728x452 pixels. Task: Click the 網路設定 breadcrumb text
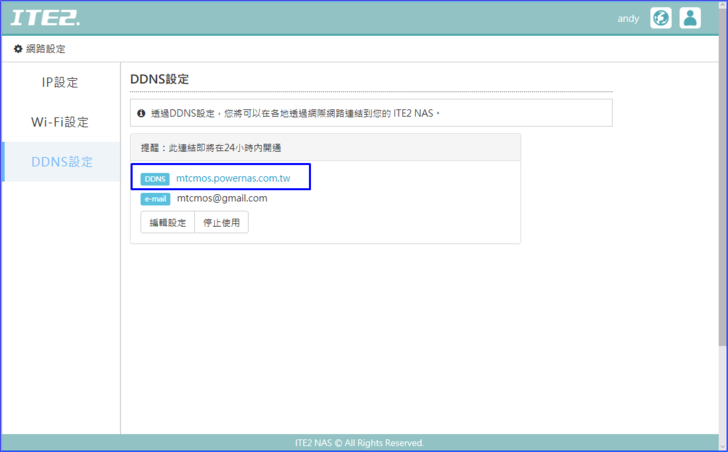[x=46, y=49]
